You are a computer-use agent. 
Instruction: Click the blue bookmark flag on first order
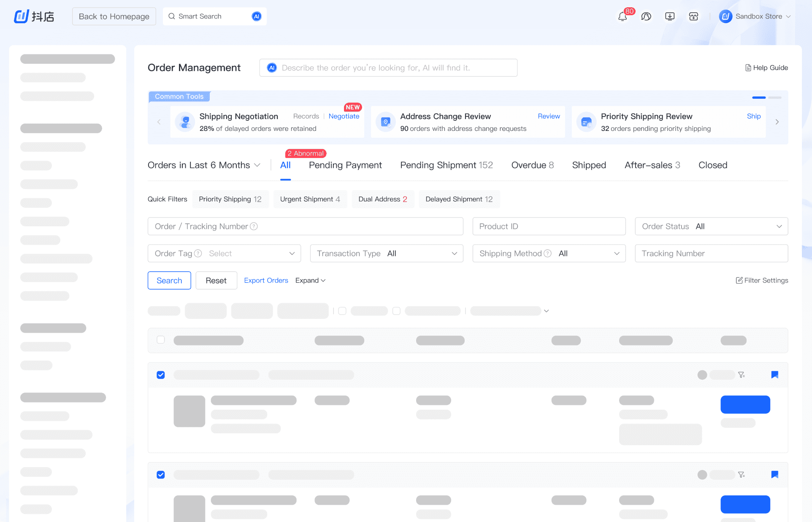click(774, 375)
